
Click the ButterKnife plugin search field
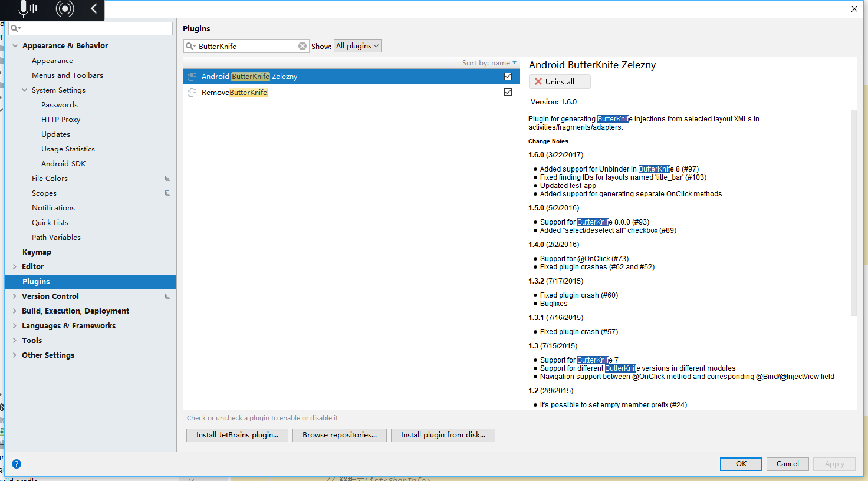pos(246,46)
